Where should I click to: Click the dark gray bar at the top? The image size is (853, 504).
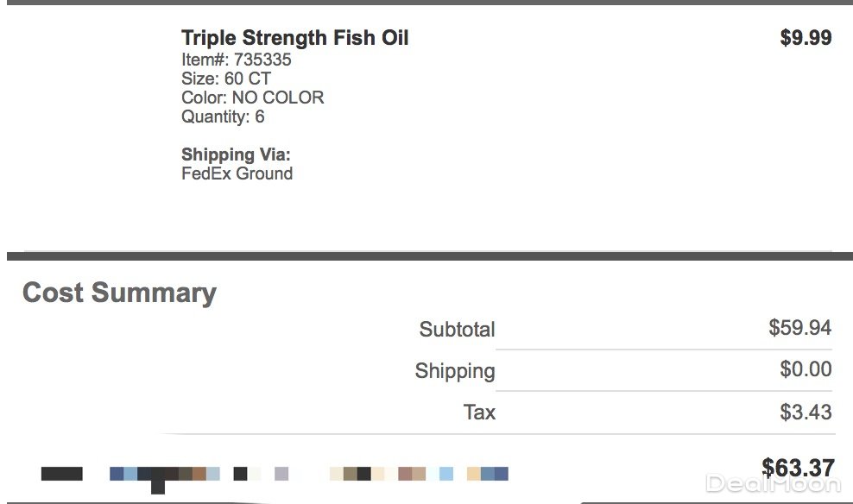point(426,3)
